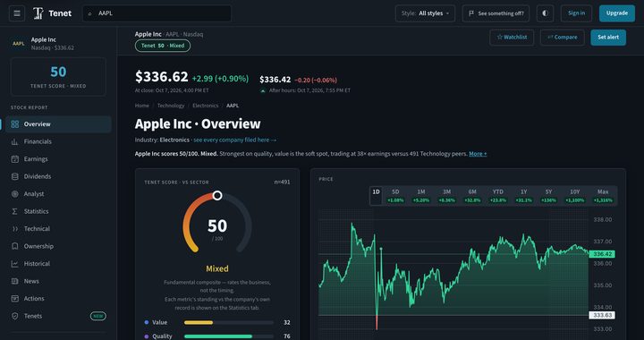The image size is (644, 340).
Task: Click the 50 Tenet Score card in sidebar
Action: [x=58, y=77]
